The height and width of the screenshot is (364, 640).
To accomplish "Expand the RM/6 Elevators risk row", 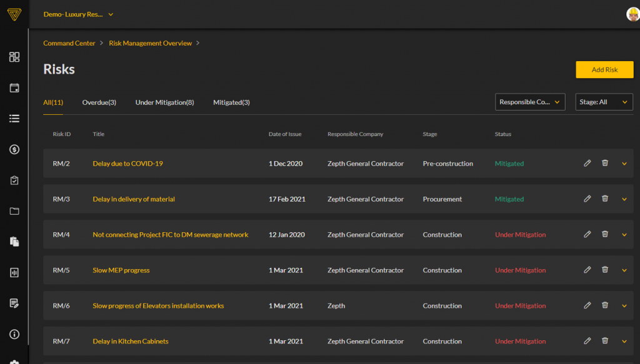I will 624,306.
